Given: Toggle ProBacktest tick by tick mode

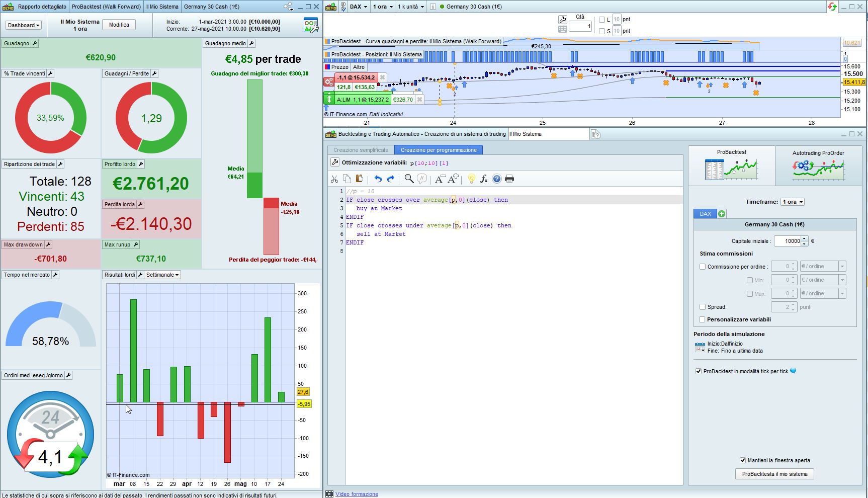Looking at the screenshot, I should click(699, 371).
